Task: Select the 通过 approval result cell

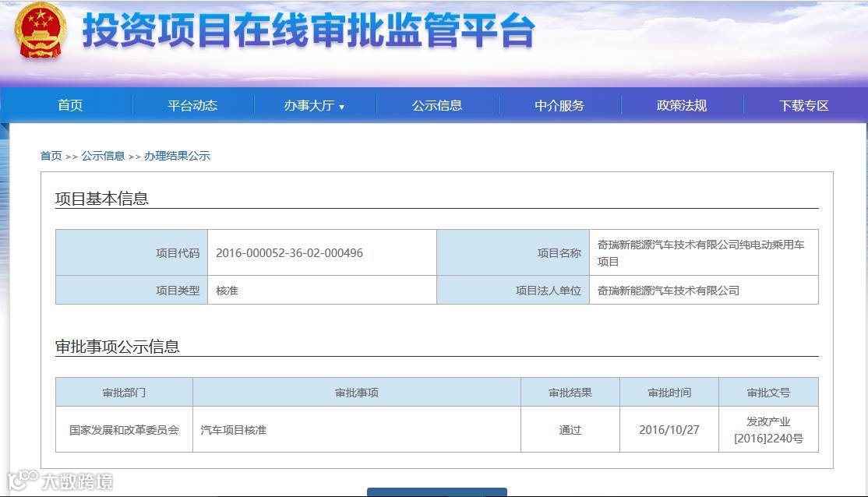Action: [570, 430]
